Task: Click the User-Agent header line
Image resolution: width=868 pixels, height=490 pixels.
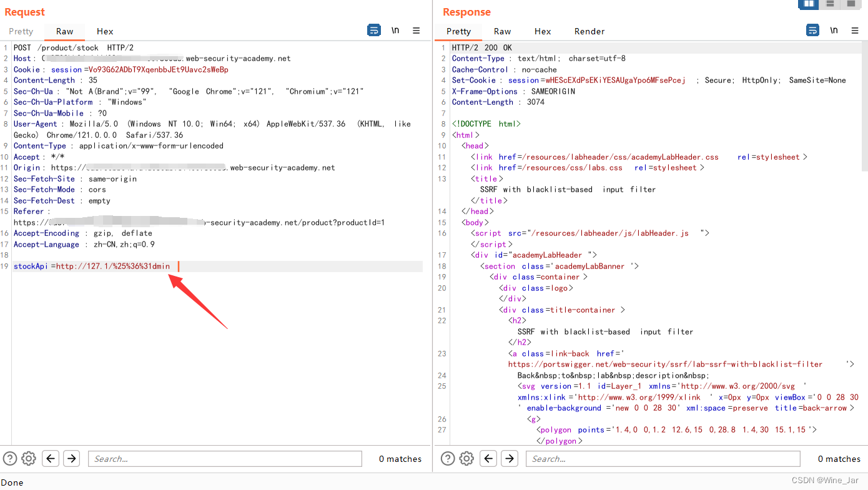Action: [212, 129]
